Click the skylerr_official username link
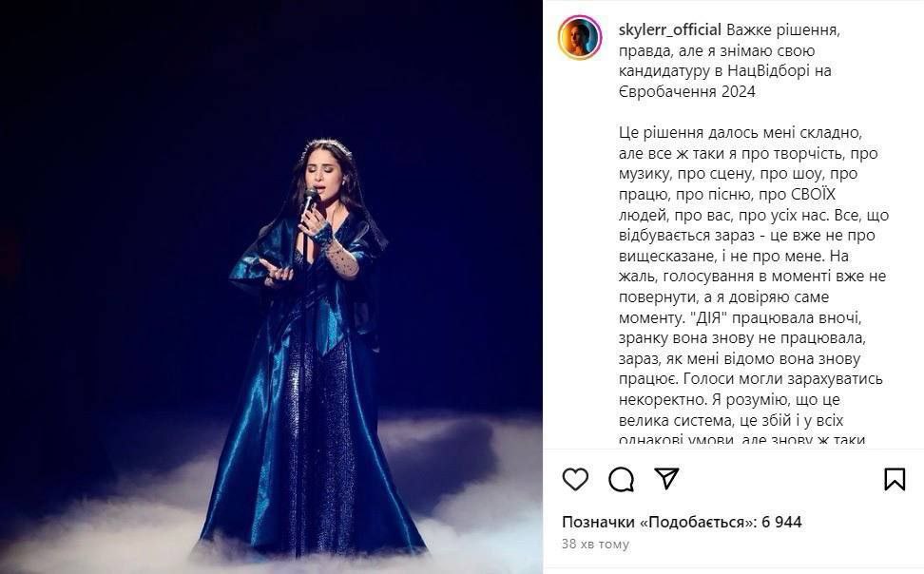This screenshot has width=924, height=574. click(670, 30)
